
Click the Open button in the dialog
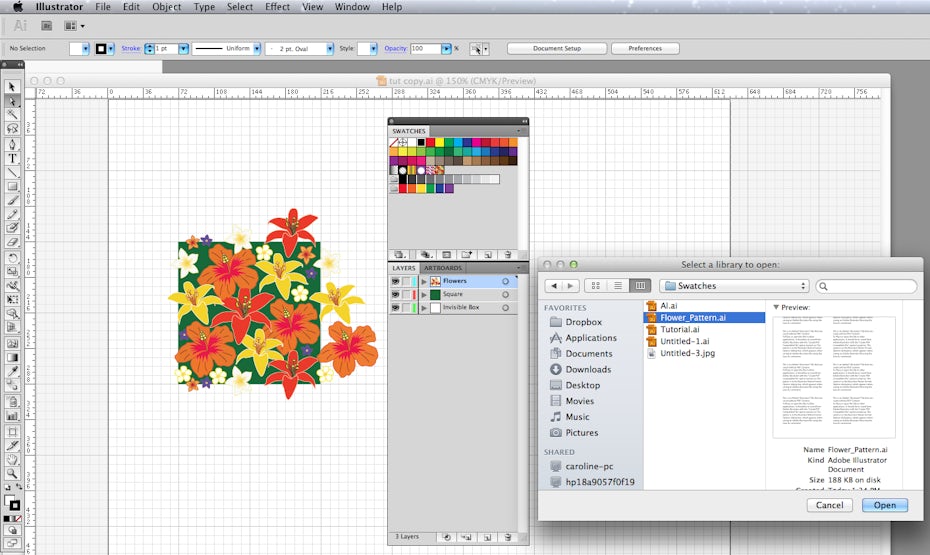pyautogui.click(x=884, y=505)
